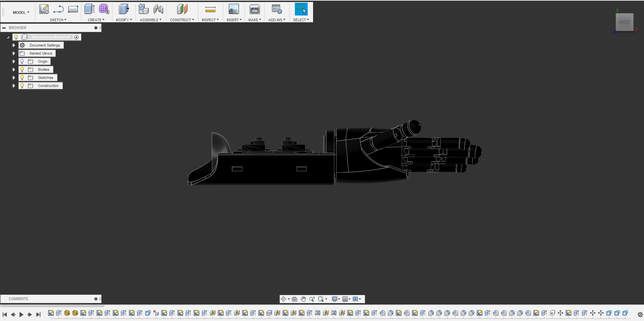Open the ADD-INS menu

click(x=277, y=20)
